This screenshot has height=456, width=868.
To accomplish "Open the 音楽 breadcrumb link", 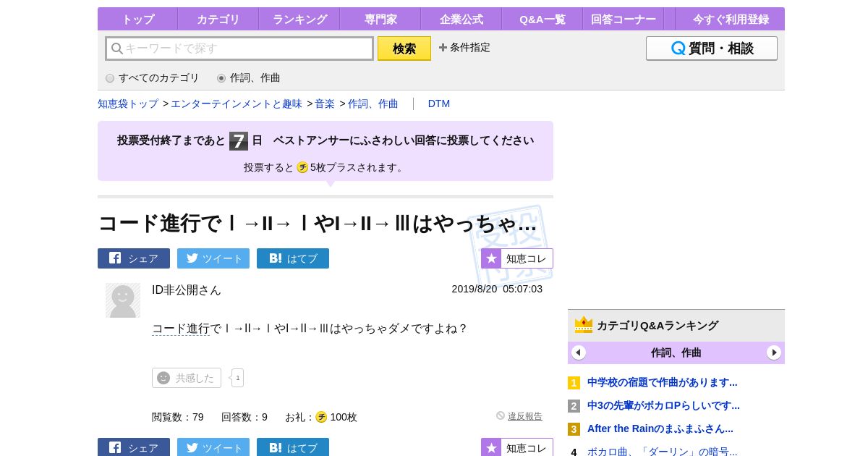I will (325, 104).
